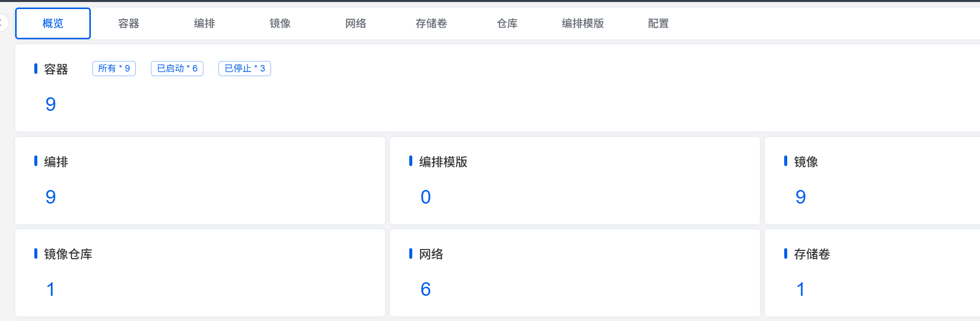Collapse the sidebar with the left chevron
Viewport: 980px width, 321px height.
coord(2,23)
